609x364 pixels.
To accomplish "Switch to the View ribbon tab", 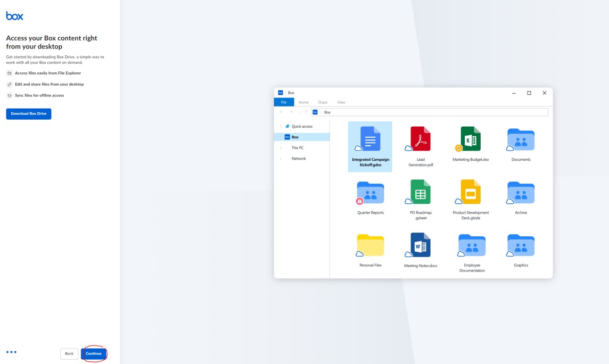I will 341,103.
